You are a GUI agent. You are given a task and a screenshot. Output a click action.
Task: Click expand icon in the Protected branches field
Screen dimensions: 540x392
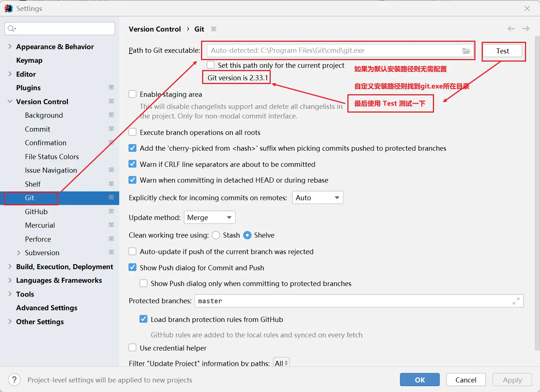click(516, 301)
